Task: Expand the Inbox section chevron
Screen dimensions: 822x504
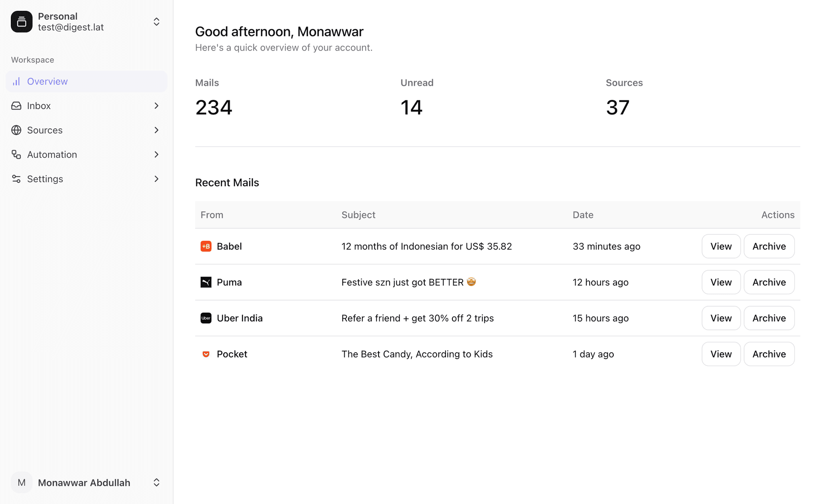Action: click(157, 106)
